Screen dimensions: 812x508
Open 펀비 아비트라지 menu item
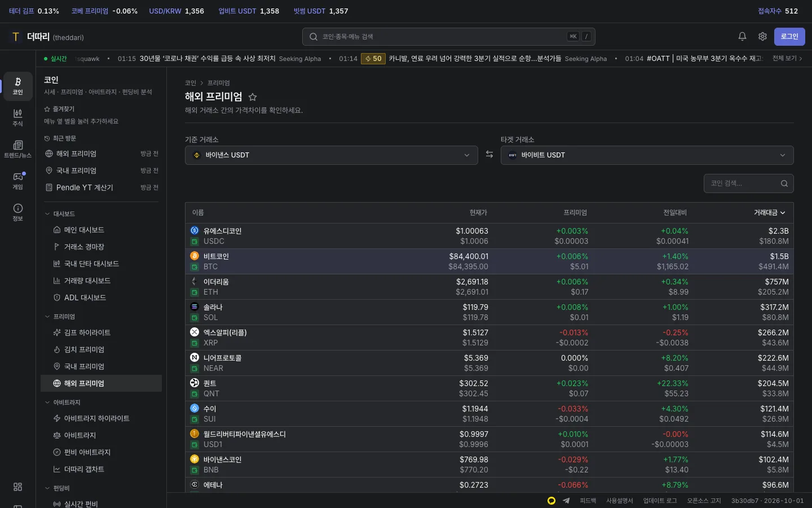(101, 452)
